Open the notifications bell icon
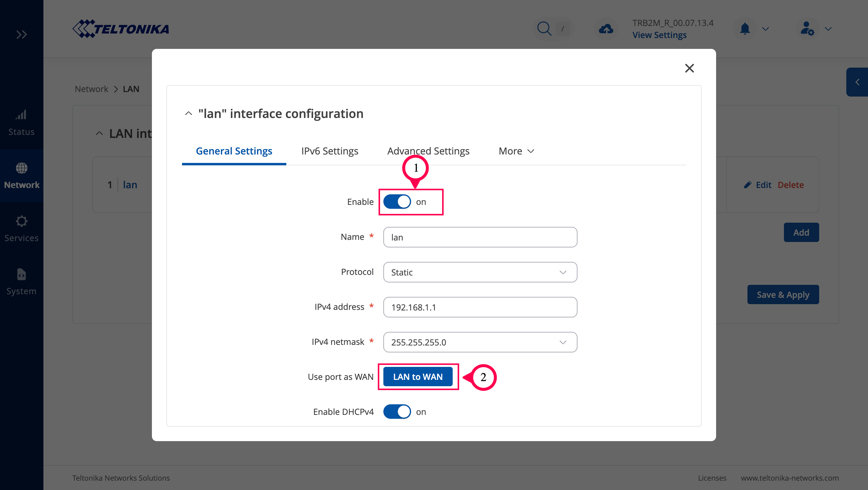868x490 pixels. (x=745, y=29)
